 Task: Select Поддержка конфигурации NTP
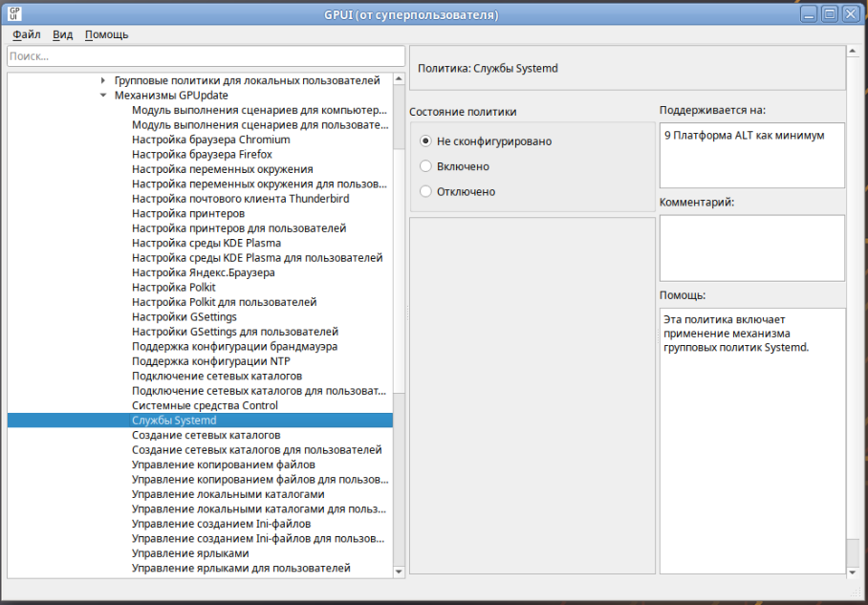click(211, 361)
